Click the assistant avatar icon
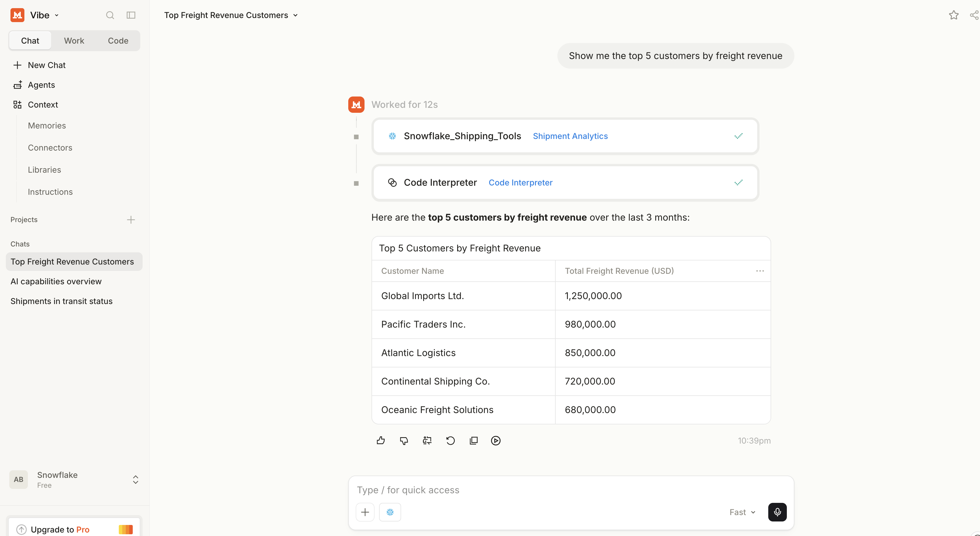980x536 pixels. click(356, 105)
